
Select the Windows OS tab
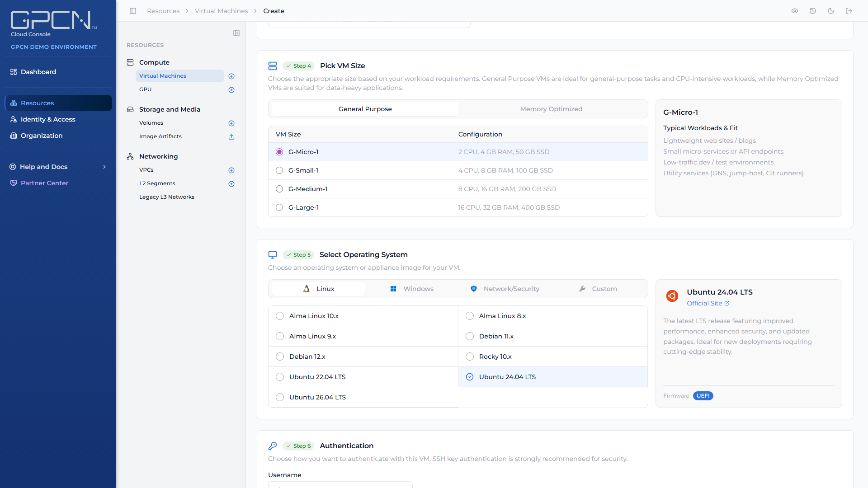pos(412,289)
